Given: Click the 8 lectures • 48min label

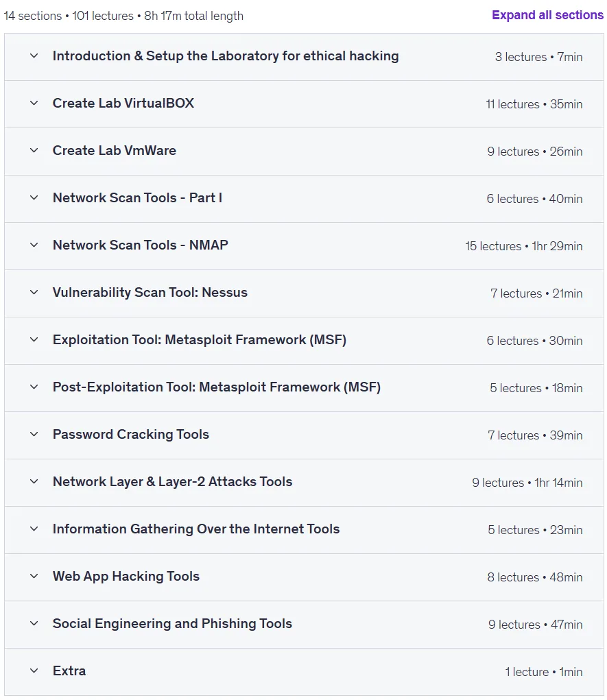Looking at the screenshot, I should pos(535,577).
